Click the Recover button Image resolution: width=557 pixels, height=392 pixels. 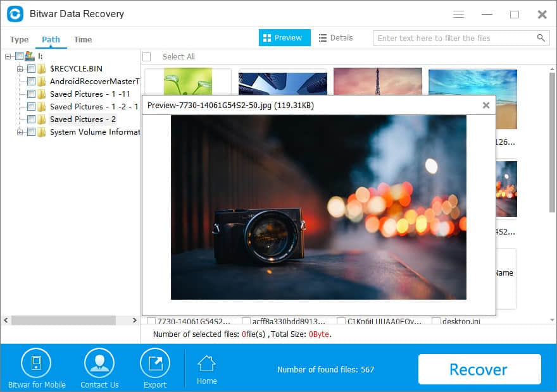point(480,369)
